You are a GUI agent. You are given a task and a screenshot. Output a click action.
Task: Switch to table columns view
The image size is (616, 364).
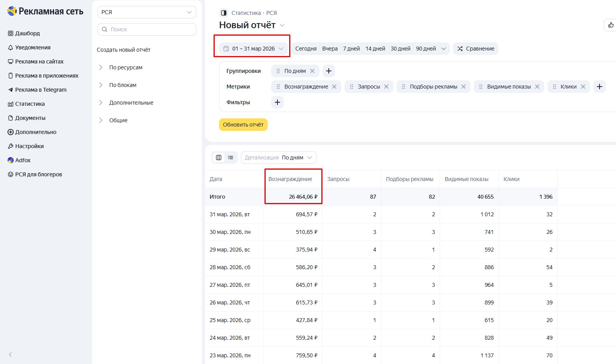219,158
